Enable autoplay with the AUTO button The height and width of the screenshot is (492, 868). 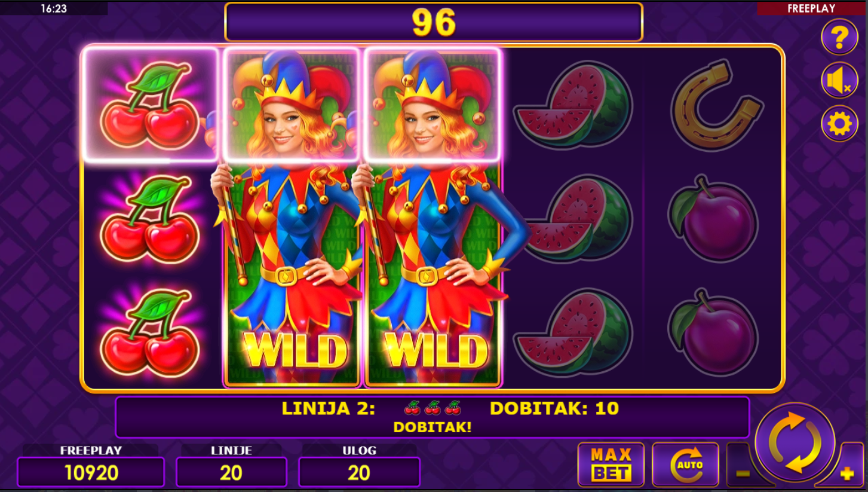click(685, 465)
